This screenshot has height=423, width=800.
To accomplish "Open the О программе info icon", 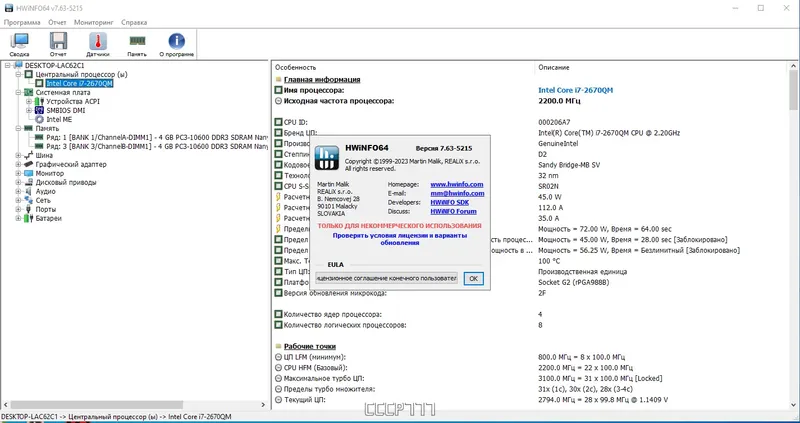I will click(177, 41).
